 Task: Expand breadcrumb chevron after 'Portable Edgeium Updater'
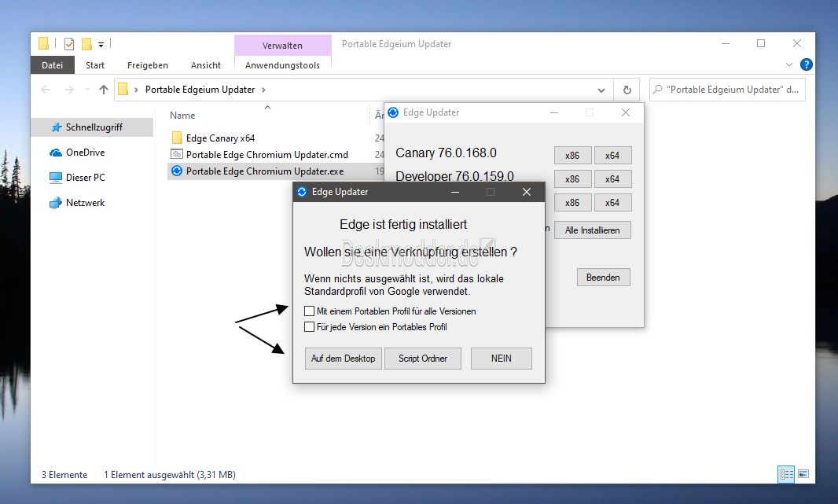(263, 90)
